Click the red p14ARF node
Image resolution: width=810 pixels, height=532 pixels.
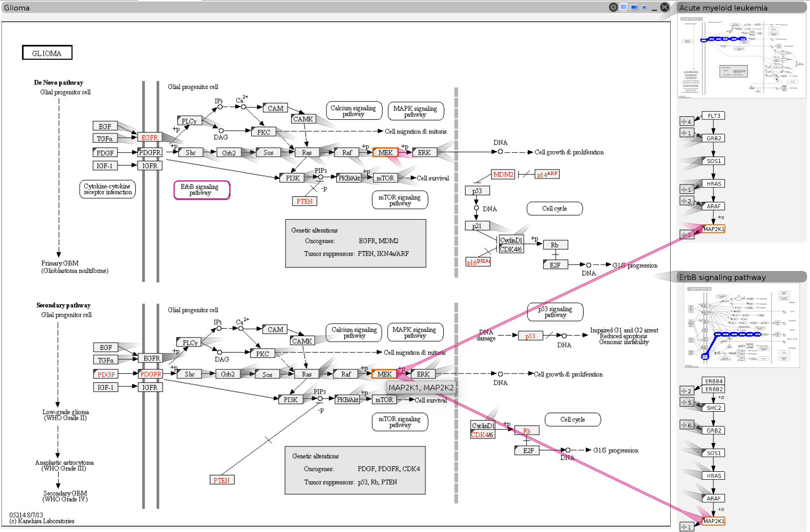[547, 174]
